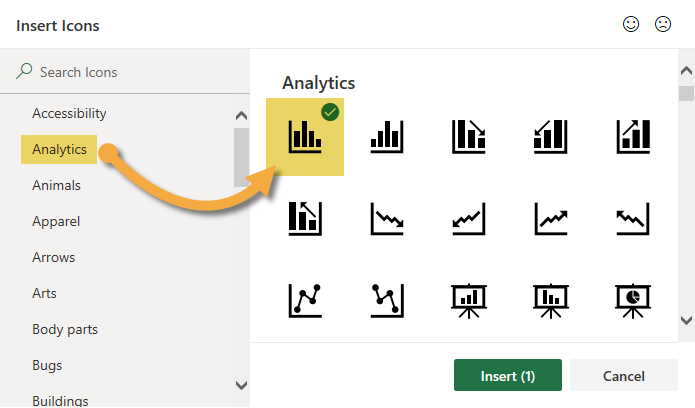Select the connected dots rising line chart icon
695x408 pixels.
point(304,299)
